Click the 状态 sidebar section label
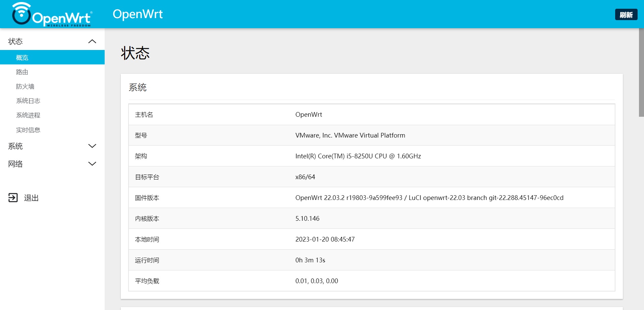 pyautogui.click(x=15, y=41)
